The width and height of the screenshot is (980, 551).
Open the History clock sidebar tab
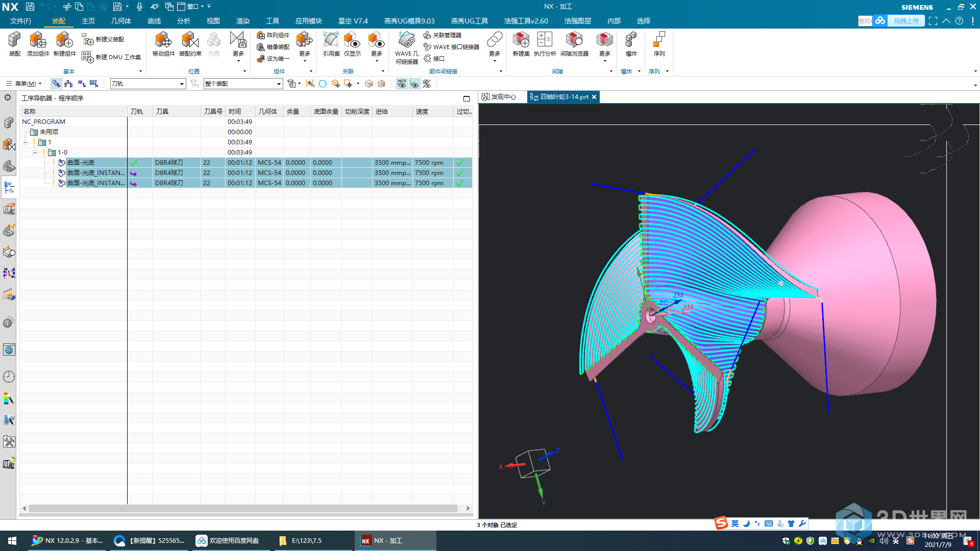click(x=9, y=377)
